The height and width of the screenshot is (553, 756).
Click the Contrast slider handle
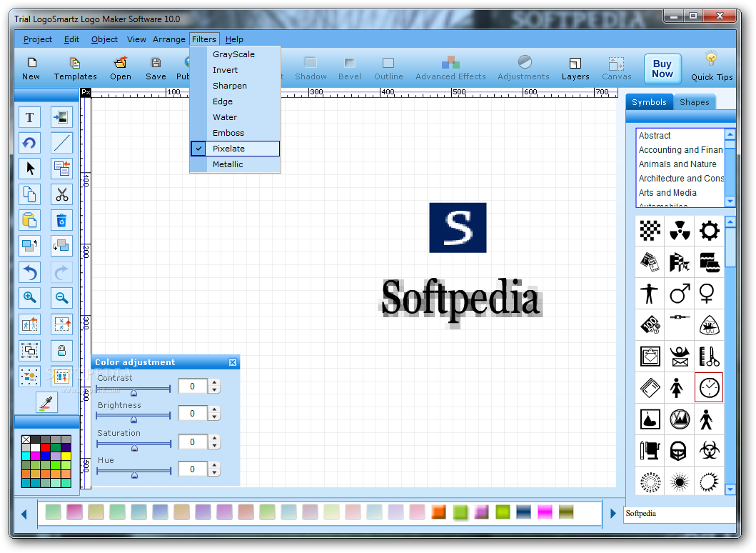click(134, 392)
